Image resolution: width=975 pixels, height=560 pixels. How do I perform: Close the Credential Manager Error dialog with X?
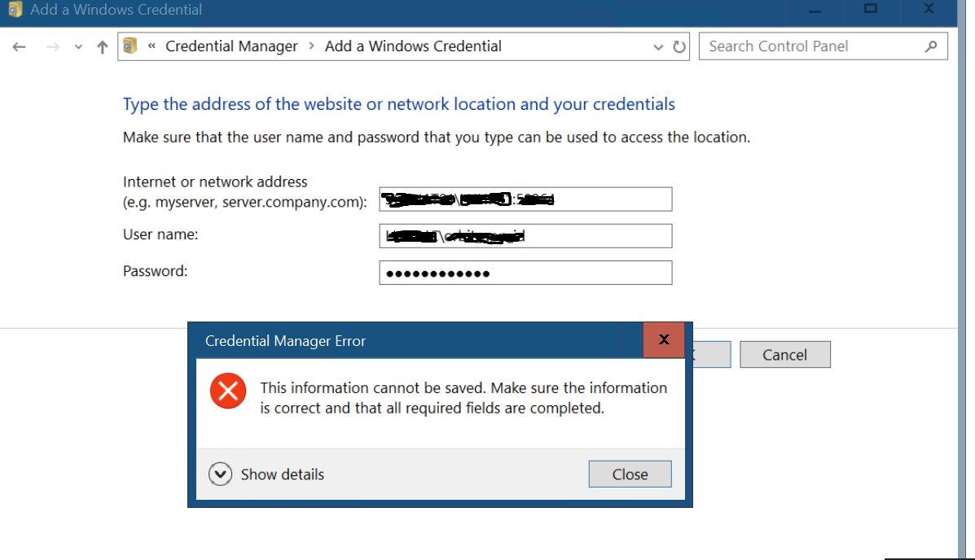[x=664, y=340]
